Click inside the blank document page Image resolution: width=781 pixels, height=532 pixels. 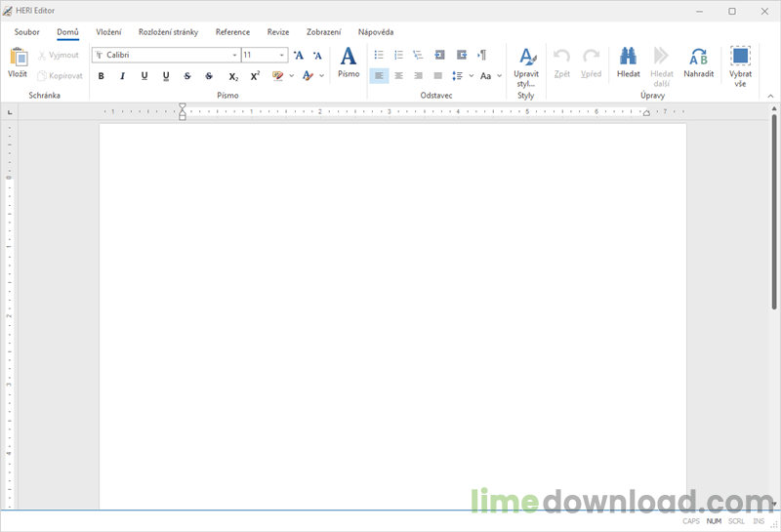pyautogui.click(x=392, y=316)
